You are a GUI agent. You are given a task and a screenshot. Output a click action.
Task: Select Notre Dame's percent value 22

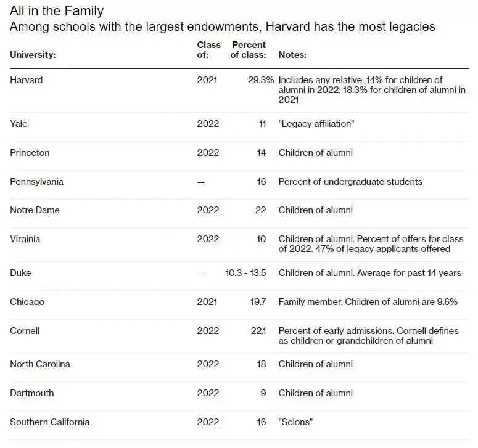tap(261, 210)
